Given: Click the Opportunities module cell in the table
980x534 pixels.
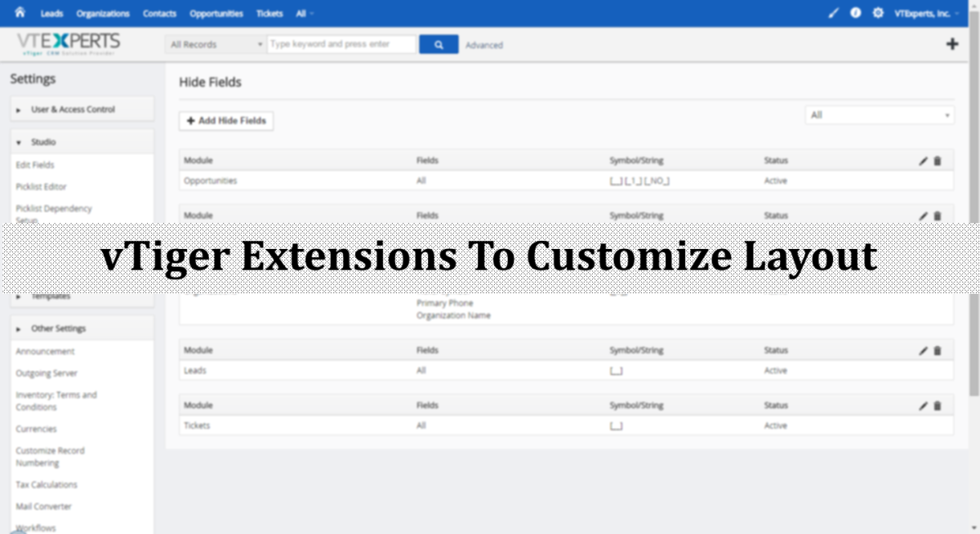Looking at the screenshot, I should point(211,180).
